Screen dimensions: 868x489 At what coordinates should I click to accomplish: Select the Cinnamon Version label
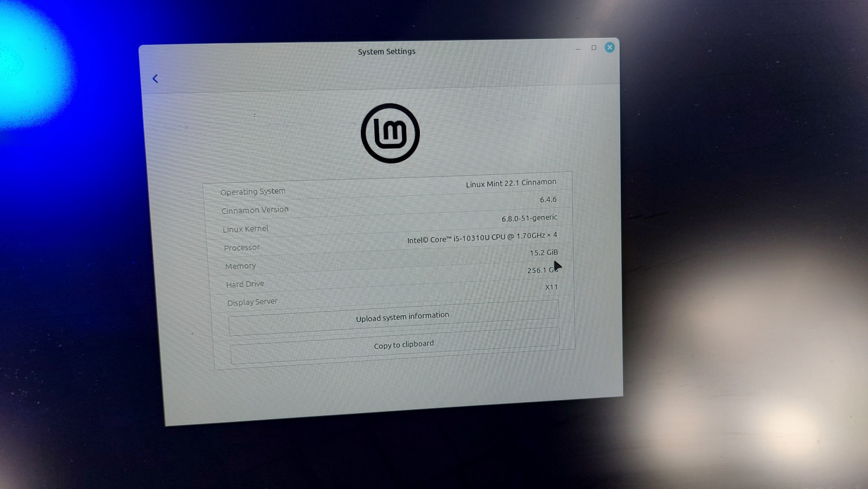point(255,210)
